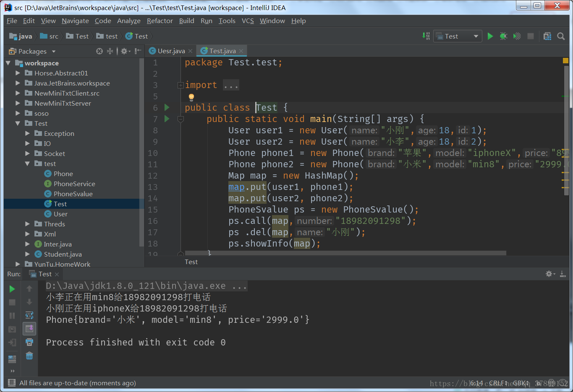Image resolution: width=573 pixels, height=392 pixels.
Task: Expand the soso package node
Action: coord(18,113)
